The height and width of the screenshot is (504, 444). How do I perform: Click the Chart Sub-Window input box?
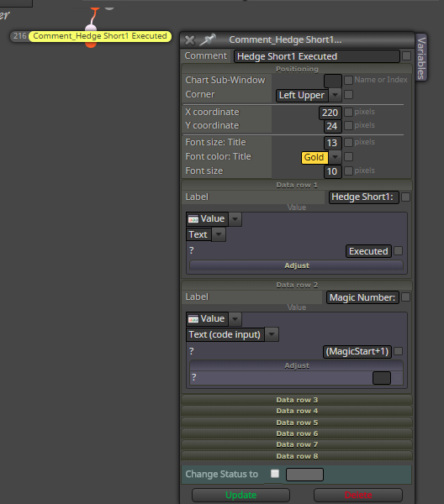tap(333, 81)
